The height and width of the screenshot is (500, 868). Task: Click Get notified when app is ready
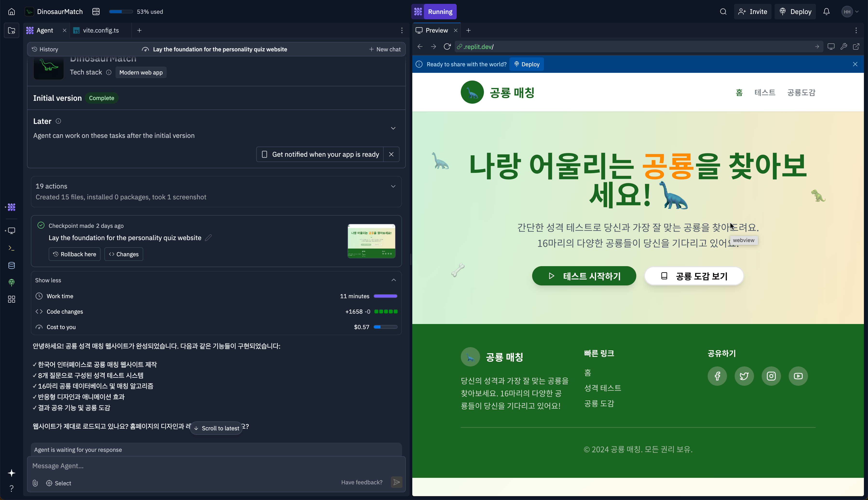[320, 155]
